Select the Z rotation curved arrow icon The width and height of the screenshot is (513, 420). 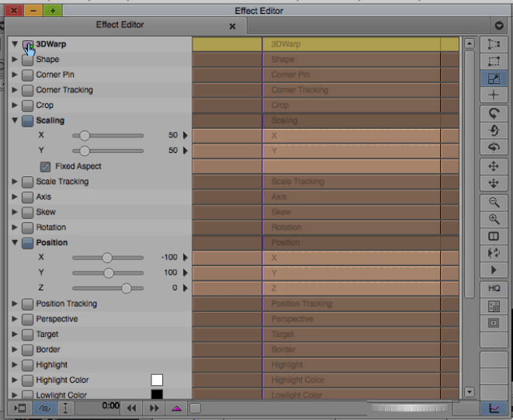(x=494, y=113)
